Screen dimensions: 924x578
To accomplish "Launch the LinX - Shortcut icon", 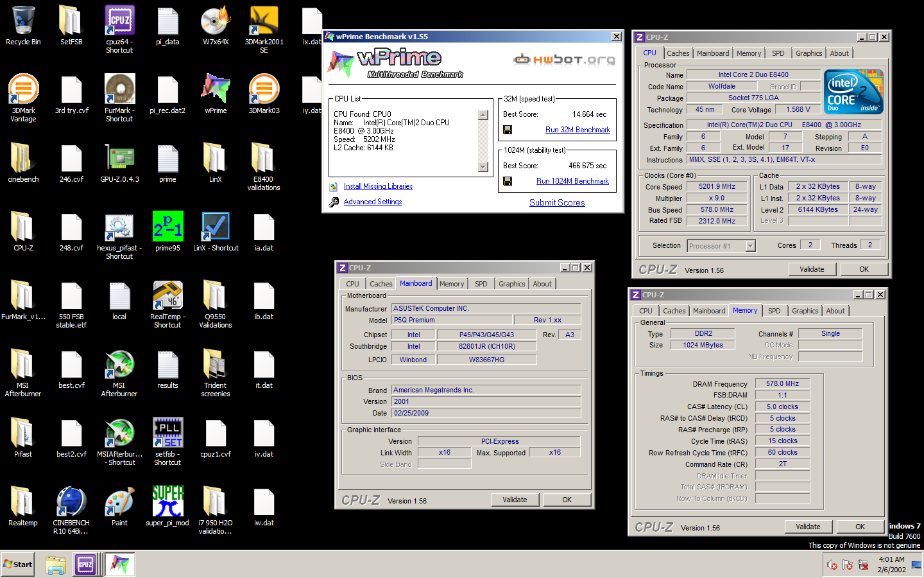I will [216, 232].
